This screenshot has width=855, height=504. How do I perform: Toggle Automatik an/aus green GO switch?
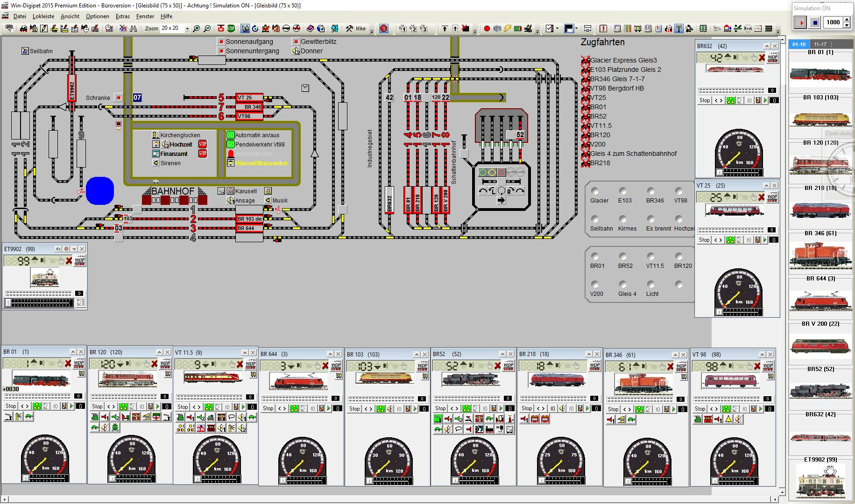230,135
